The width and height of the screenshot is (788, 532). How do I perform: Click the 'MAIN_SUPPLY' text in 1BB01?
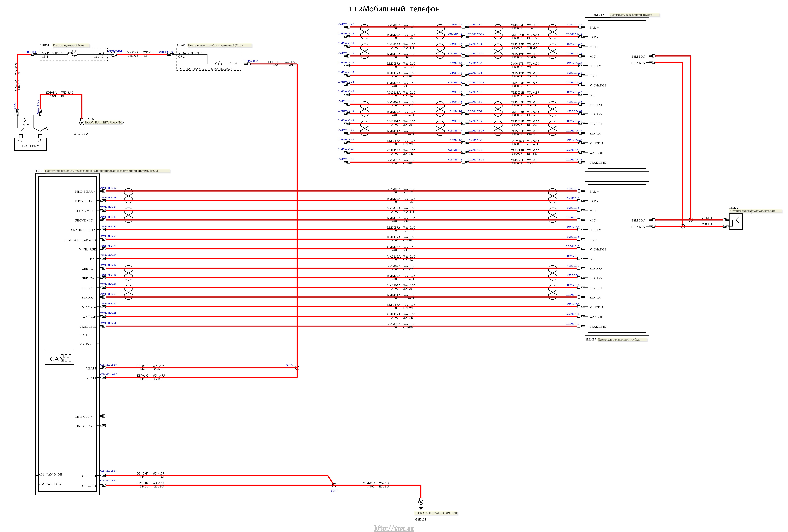click(x=53, y=53)
